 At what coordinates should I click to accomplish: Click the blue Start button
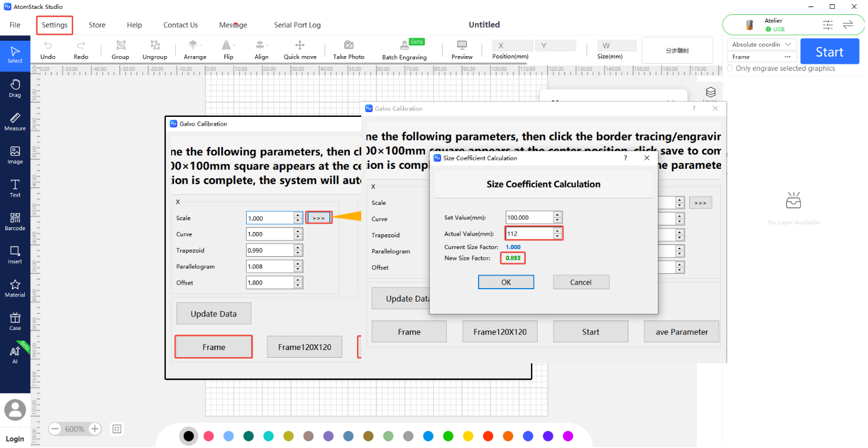pyautogui.click(x=830, y=52)
